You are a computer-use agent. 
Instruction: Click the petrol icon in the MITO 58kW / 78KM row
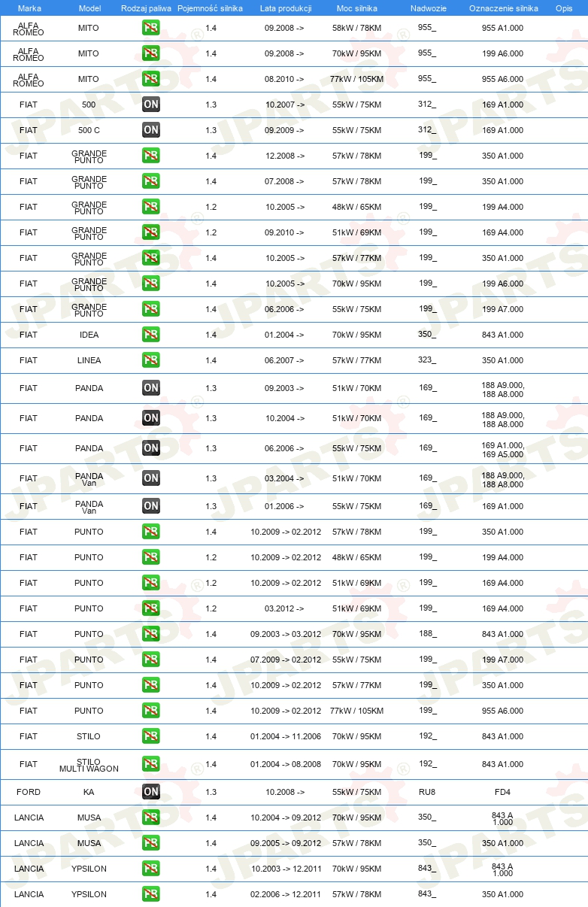151,28
